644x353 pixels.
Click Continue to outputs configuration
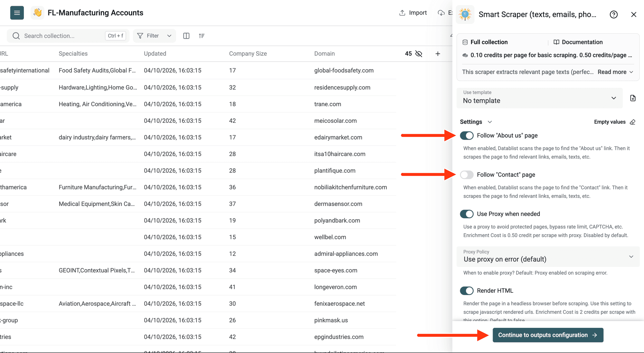tap(548, 335)
